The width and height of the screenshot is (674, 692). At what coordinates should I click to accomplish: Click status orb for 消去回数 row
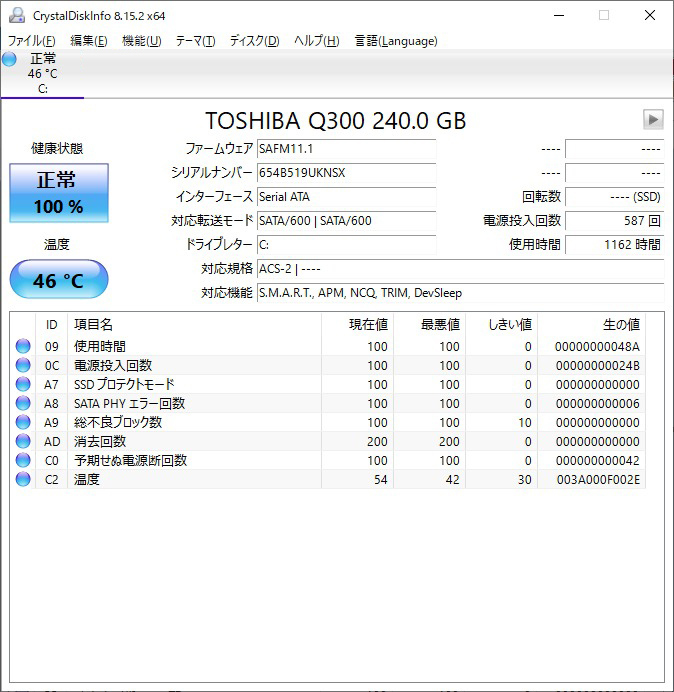point(23,441)
